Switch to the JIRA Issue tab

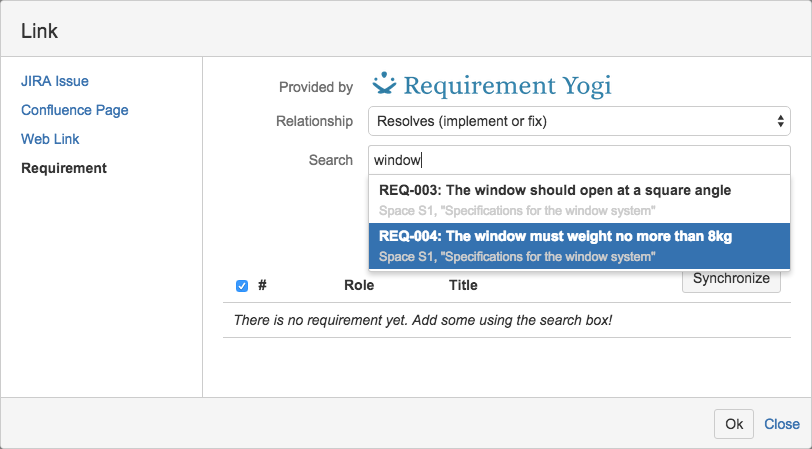point(61,81)
